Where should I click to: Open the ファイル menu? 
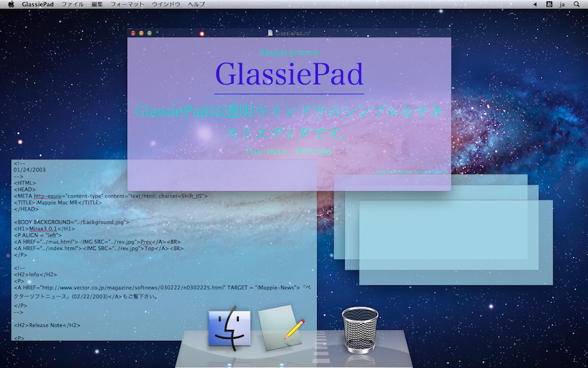coord(72,5)
